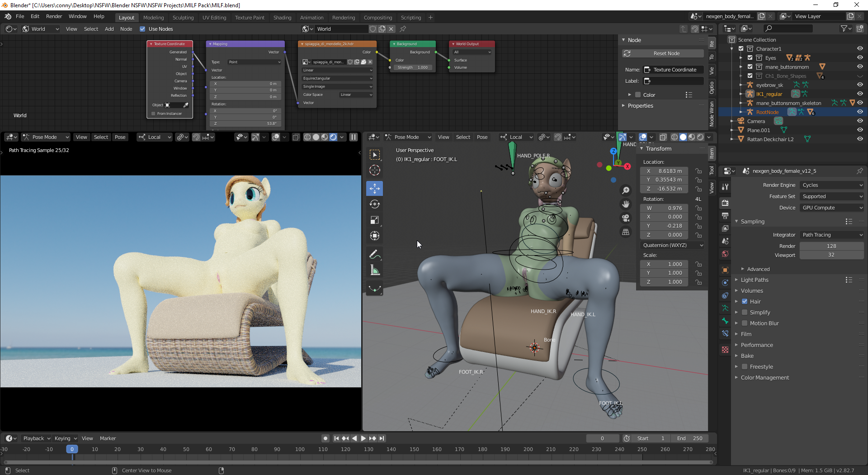Screen dimensions: 868x475
Task: Select the Scale tool in viewport toolbar
Action: point(374,220)
